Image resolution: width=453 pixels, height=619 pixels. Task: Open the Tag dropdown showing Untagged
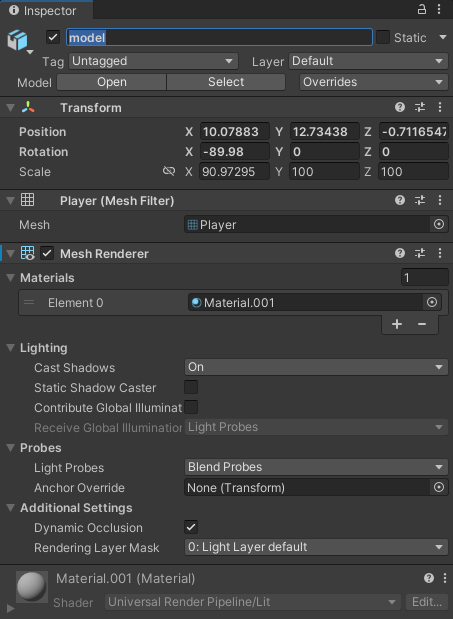click(x=153, y=61)
